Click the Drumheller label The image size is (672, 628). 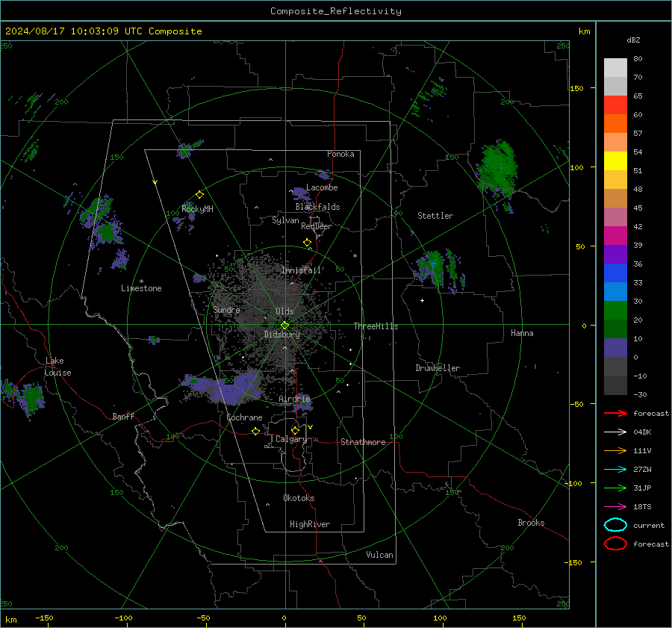(438, 368)
